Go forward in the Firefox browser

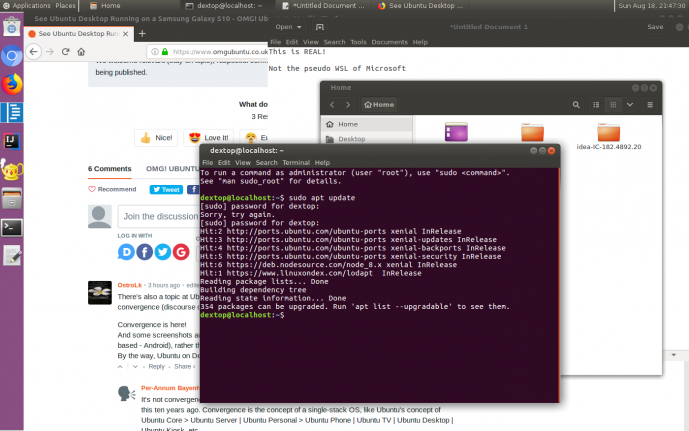tap(50, 52)
